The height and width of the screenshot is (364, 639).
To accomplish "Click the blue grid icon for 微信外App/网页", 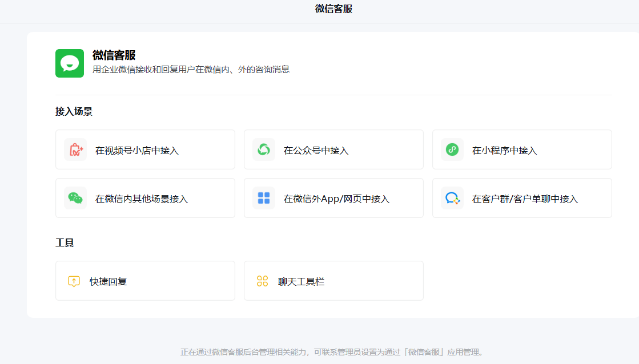I will pyautogui.click(x=264, y=199).
